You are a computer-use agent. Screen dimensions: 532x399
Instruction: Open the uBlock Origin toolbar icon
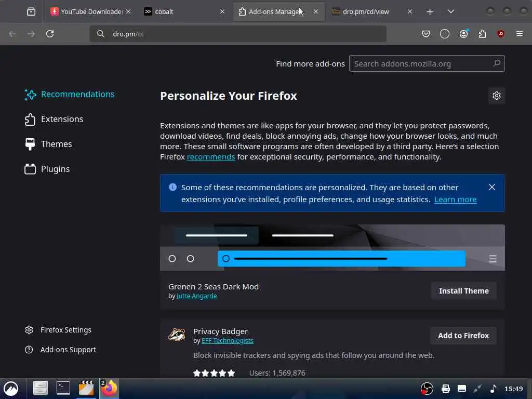pos(501,34)
